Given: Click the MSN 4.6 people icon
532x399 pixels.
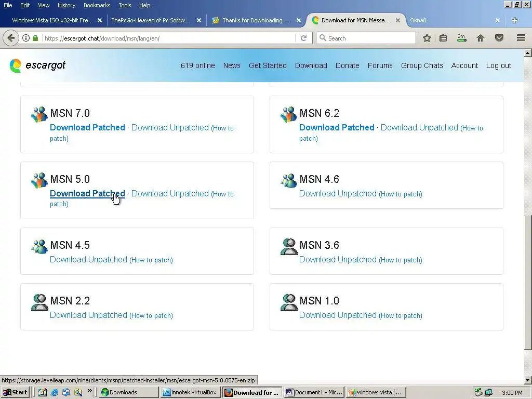Looking at the screenshot, I should [x=289, y=180].
